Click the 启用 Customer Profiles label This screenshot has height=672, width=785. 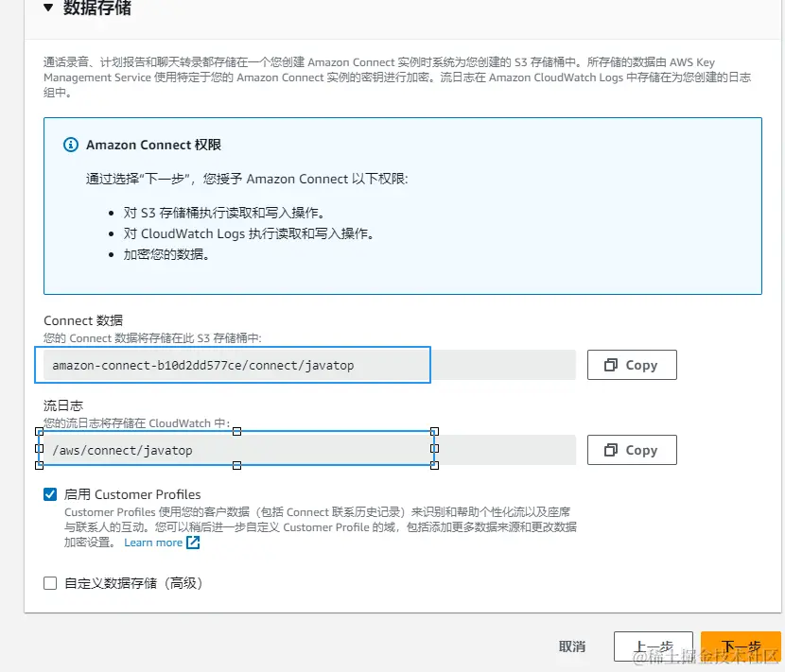click(x=132, y=494)
